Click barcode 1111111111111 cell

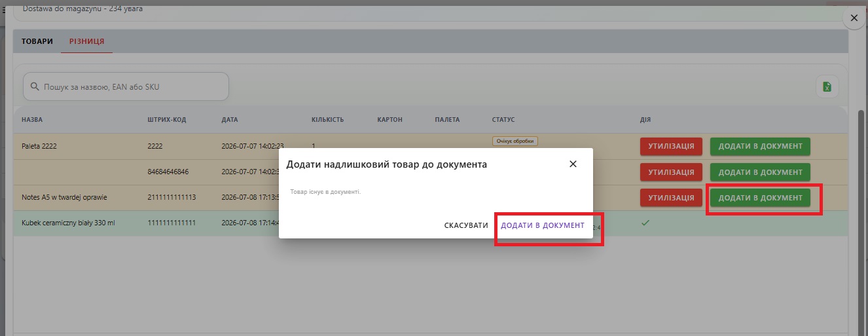(x=172, y=223)
